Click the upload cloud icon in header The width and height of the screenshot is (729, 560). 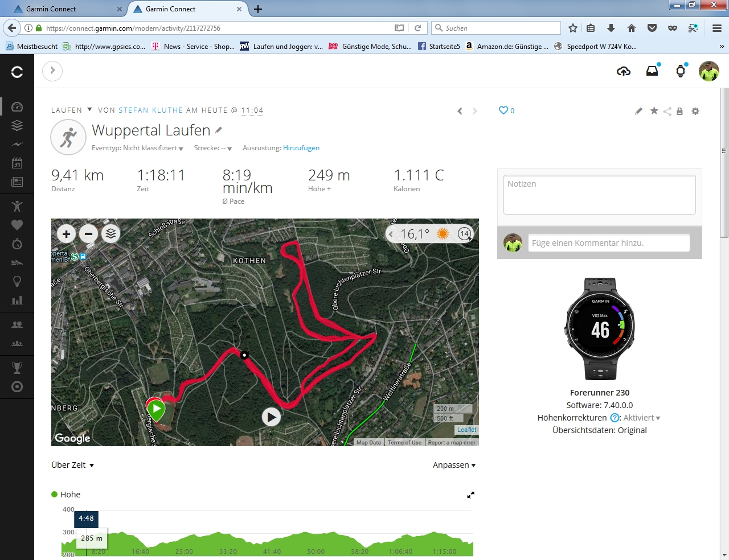point(624,71)
